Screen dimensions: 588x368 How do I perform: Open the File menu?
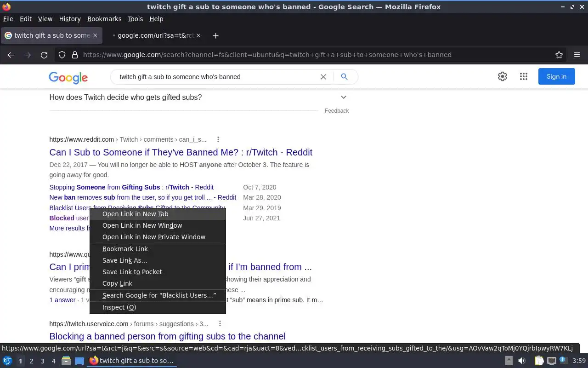[x=8, y=19]
